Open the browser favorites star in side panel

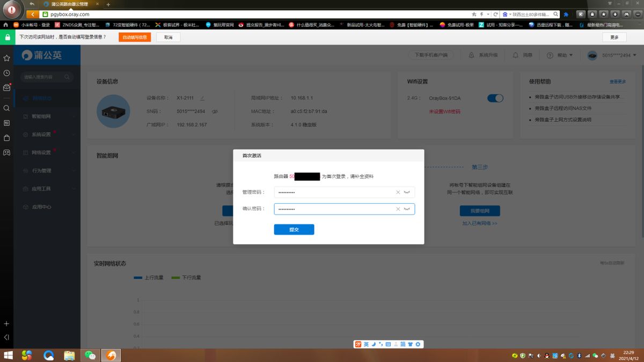click(6, 58)
